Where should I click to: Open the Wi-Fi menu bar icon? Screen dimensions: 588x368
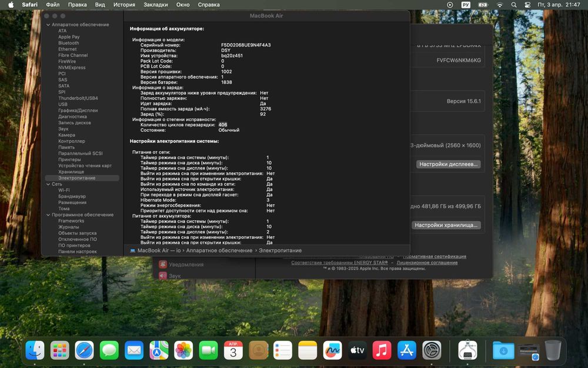point(499,5)
